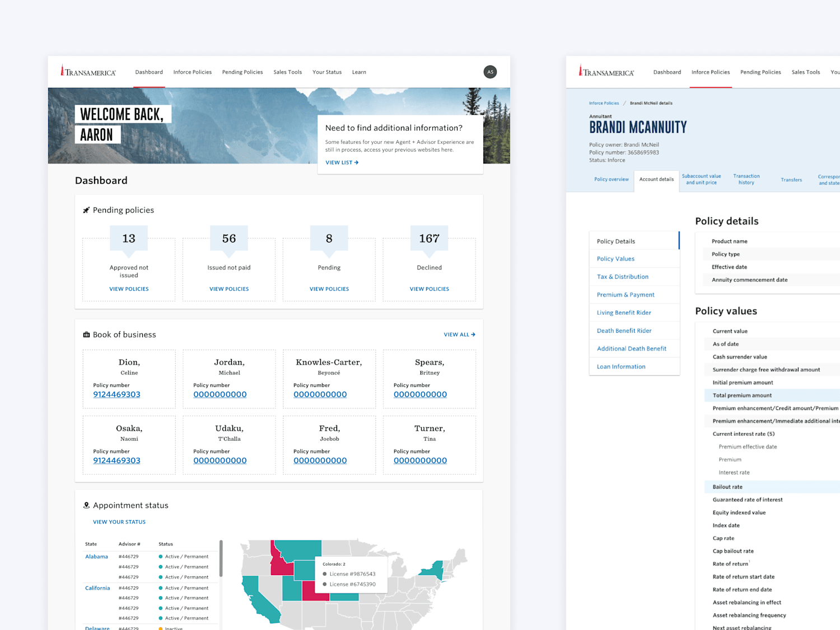Screen dimensions: 840x630
Task: Open Britney Spears' policy number link
Action: click(420, 394)
